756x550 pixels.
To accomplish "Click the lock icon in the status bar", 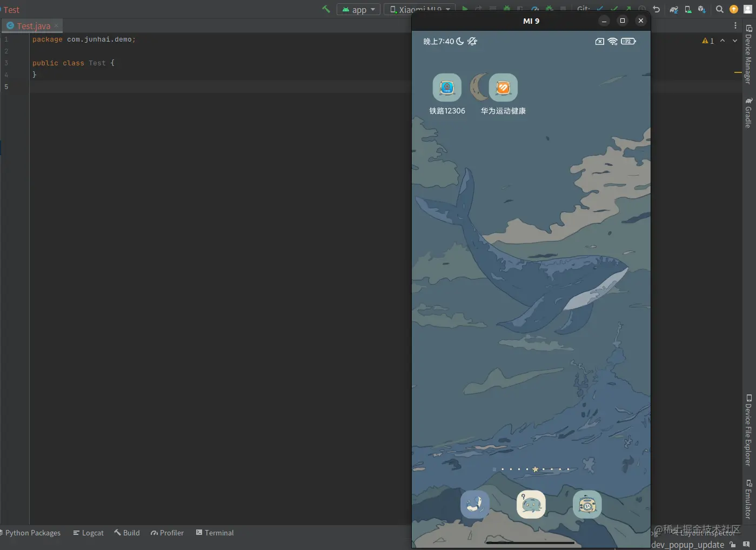I will point(733,545).
